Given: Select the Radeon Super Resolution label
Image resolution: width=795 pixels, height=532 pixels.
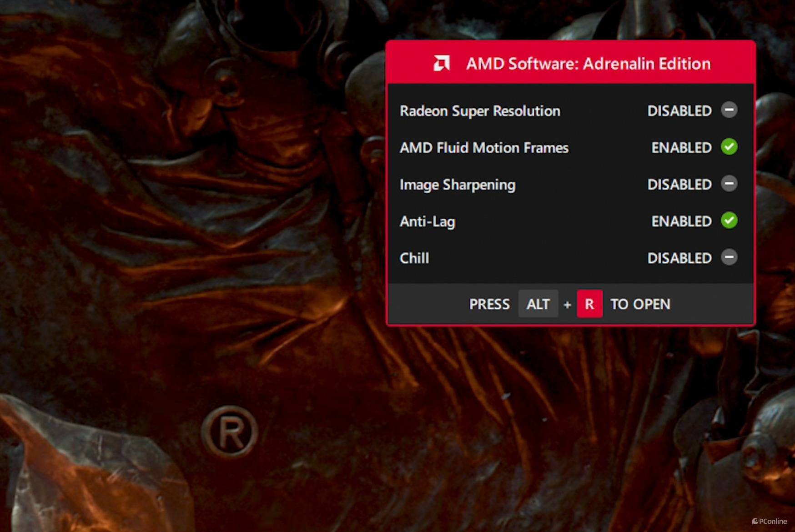Looking at the screenshot, I should pyautogui.click(x=479, y=111).
